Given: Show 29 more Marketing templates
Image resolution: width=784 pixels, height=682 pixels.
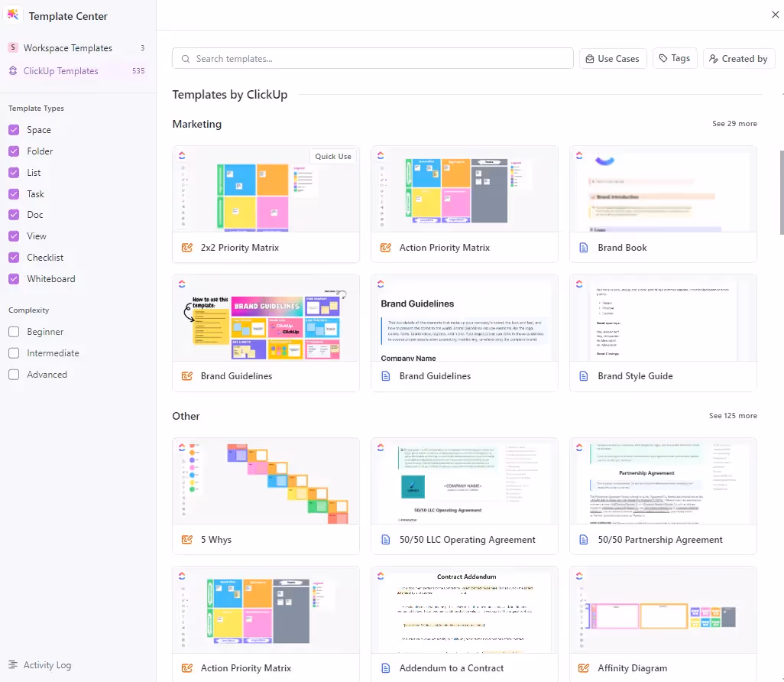Looking at the screenshot, I should tap(734, 124).
